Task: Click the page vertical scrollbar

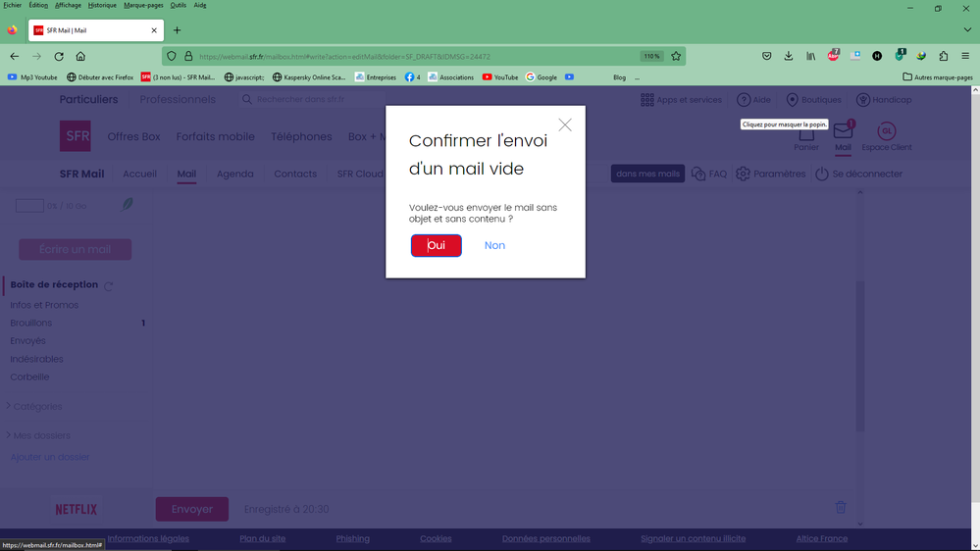Action: [x=974, y=294]
